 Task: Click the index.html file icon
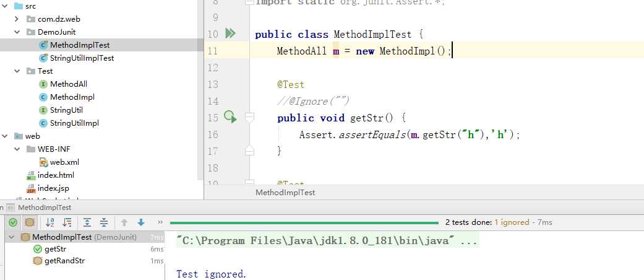[31, 175]
